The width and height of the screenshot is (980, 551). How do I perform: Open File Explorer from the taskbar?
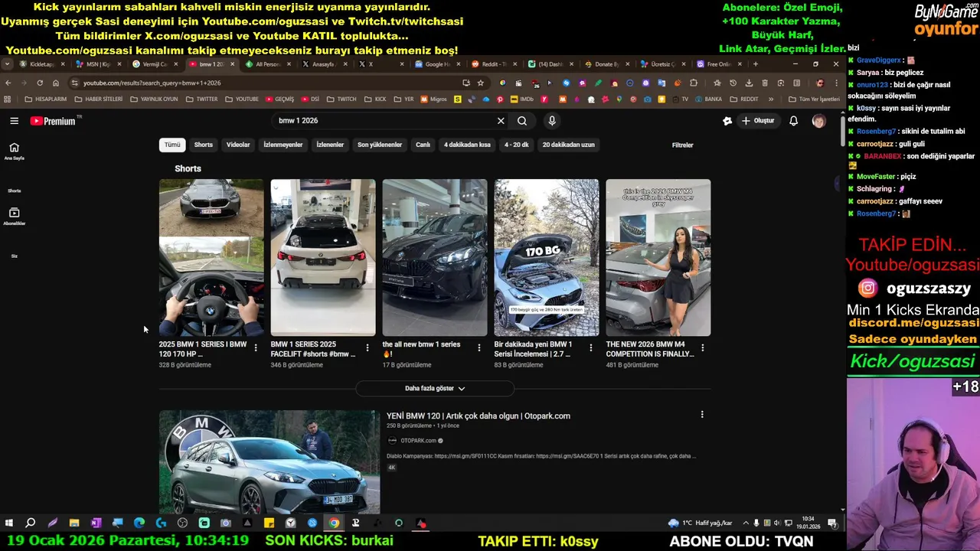point(74,523)
